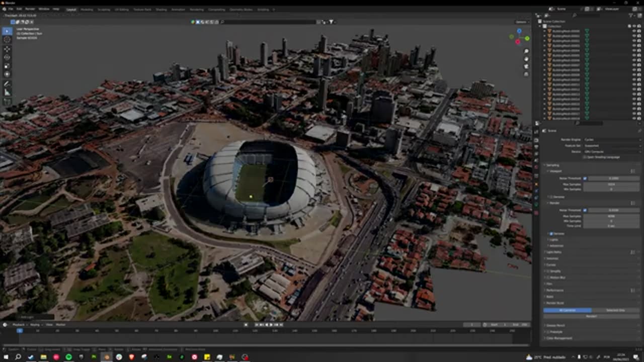Expand the Performance panel

[x=554, y=290]
